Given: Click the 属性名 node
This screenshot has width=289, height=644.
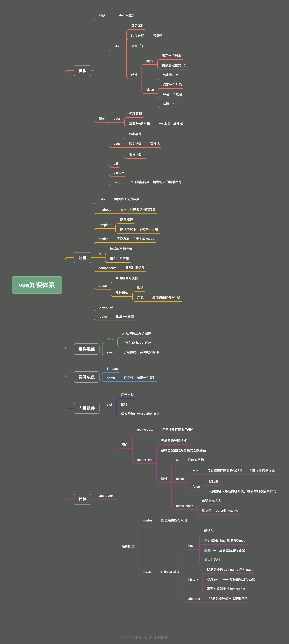Looking at the screenshot, I should (158, 35).
